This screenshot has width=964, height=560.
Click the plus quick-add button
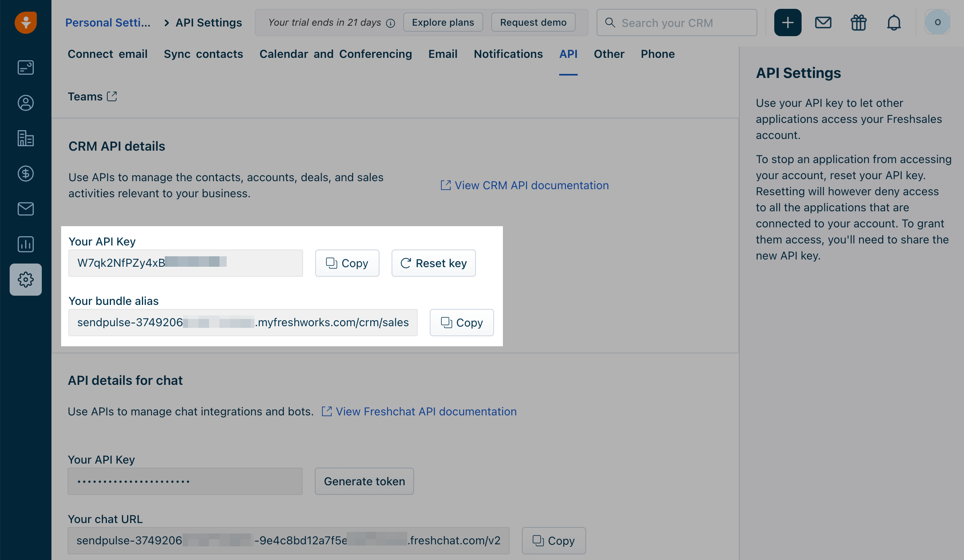pos(788,22)
